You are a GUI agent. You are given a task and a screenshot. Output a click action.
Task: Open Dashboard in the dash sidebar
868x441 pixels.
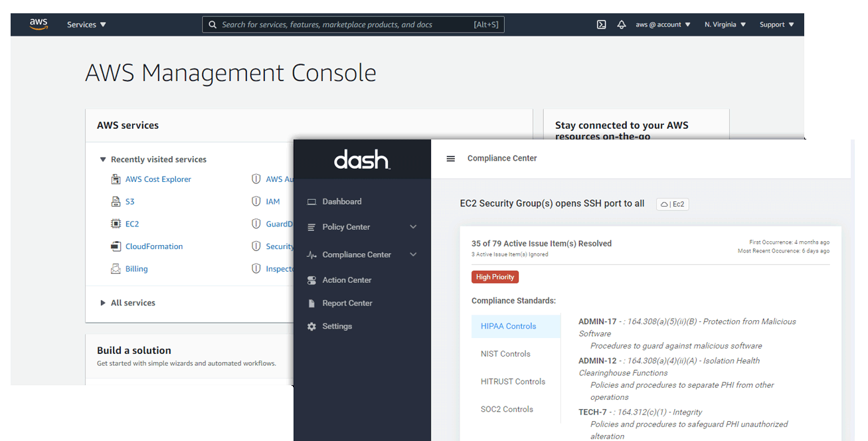click(x=341, y=202)
